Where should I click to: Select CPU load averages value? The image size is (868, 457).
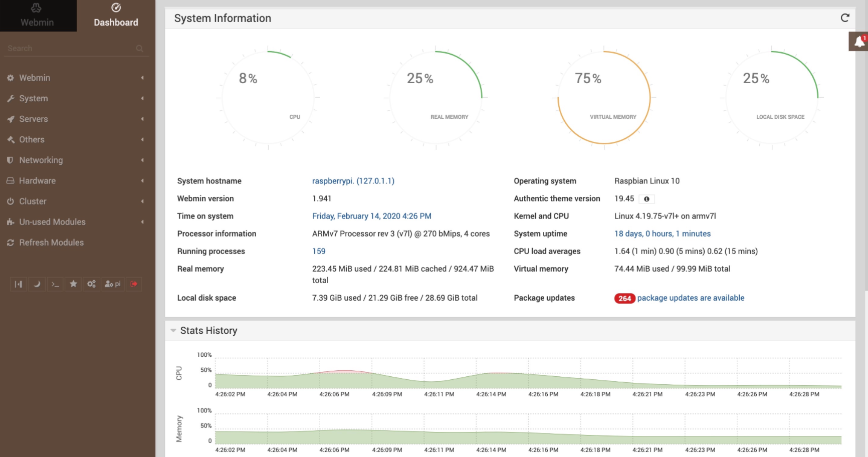click(686, 251)
